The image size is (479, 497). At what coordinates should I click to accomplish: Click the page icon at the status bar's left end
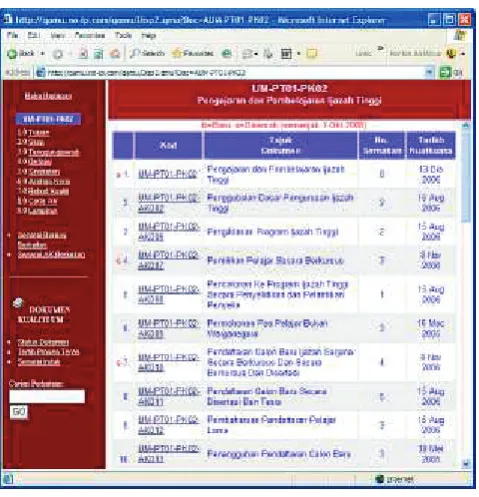(8, 479)
